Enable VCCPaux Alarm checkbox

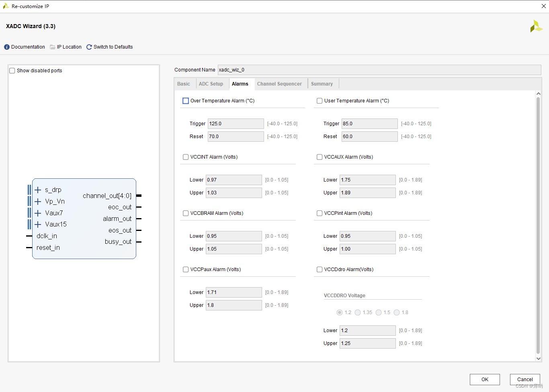[186, 269]
